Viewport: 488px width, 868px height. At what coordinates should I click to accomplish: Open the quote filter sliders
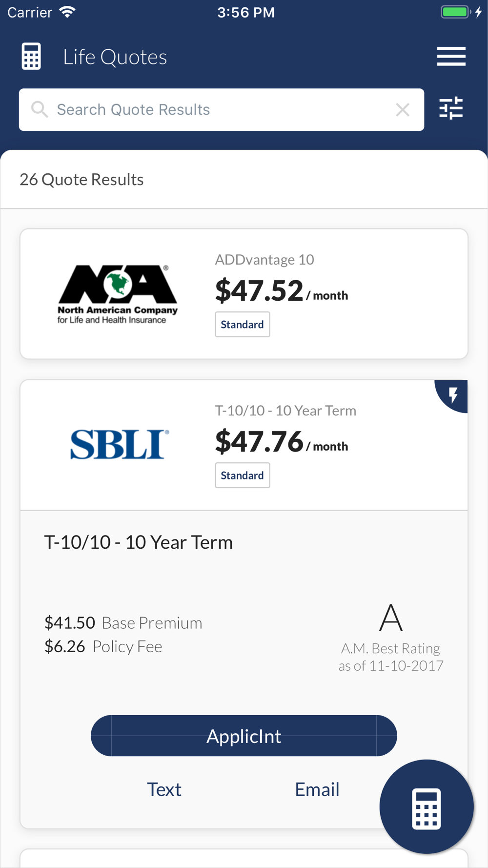pos(451,108)
